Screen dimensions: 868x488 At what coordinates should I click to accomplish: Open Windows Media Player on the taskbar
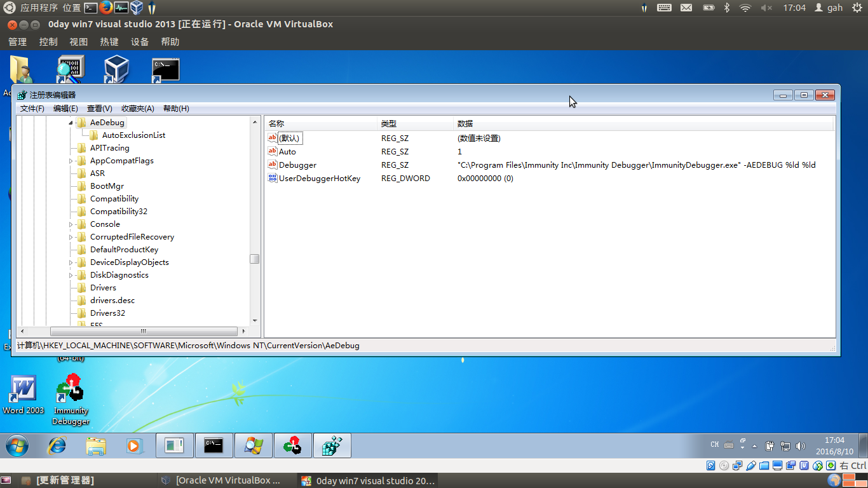point(134,446)
